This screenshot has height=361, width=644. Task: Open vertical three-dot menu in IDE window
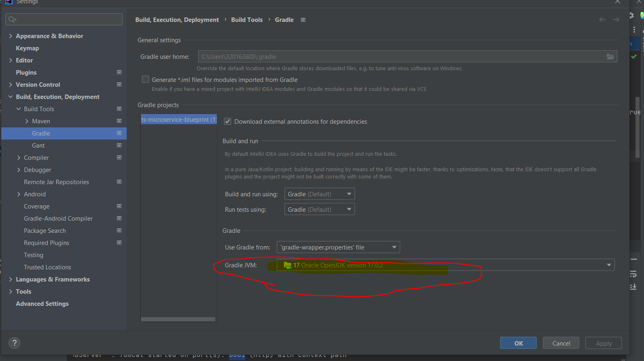(x=634, y=30)
